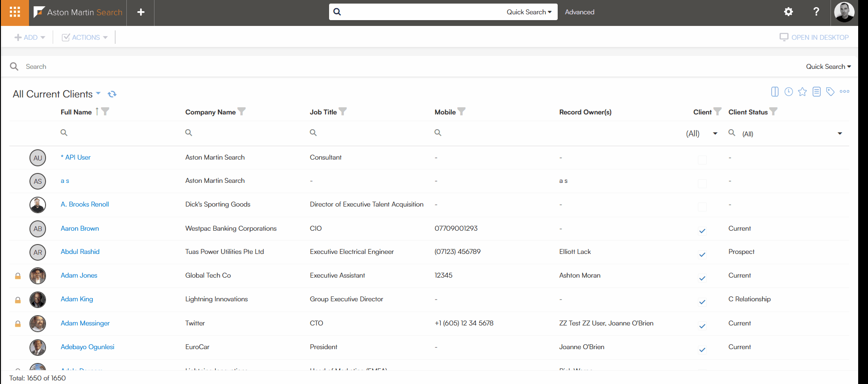868x384 pixels.
Task: Open the Quick Search dropdown beside the list search
Action: tap(828, 67)
